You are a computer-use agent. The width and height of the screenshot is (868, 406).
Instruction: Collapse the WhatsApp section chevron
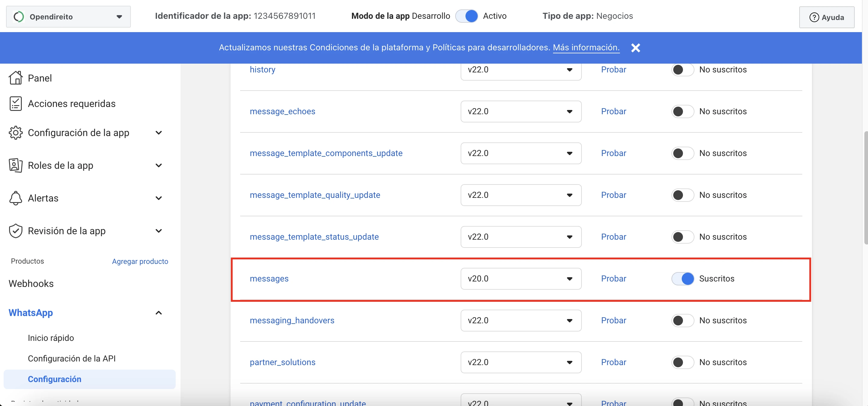(158, 313)
